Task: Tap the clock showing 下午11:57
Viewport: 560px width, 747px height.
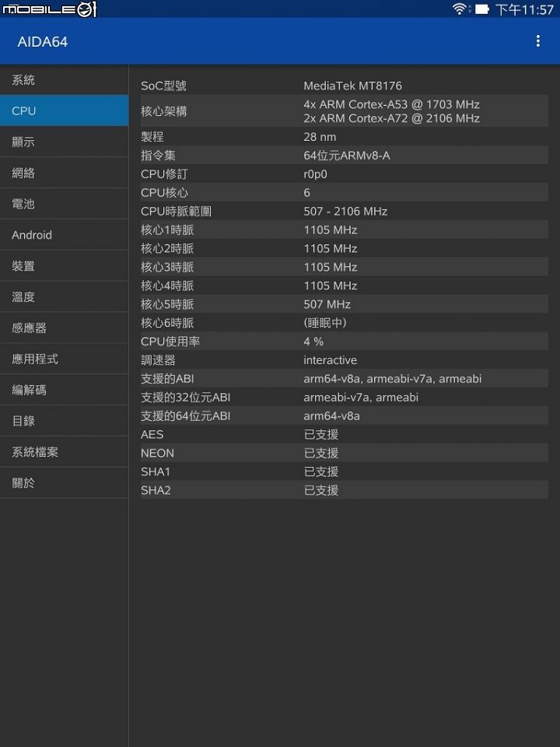Action: coord(524,9)
